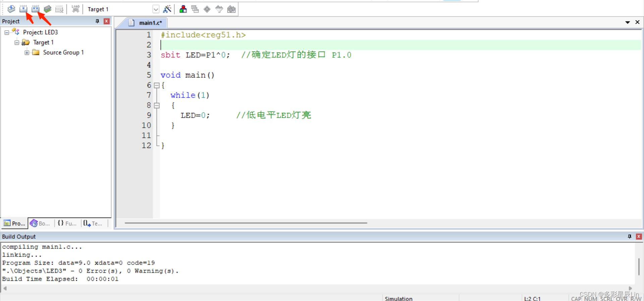
Task: Click the Build target toolbar icon
Action: coord(23,9)
